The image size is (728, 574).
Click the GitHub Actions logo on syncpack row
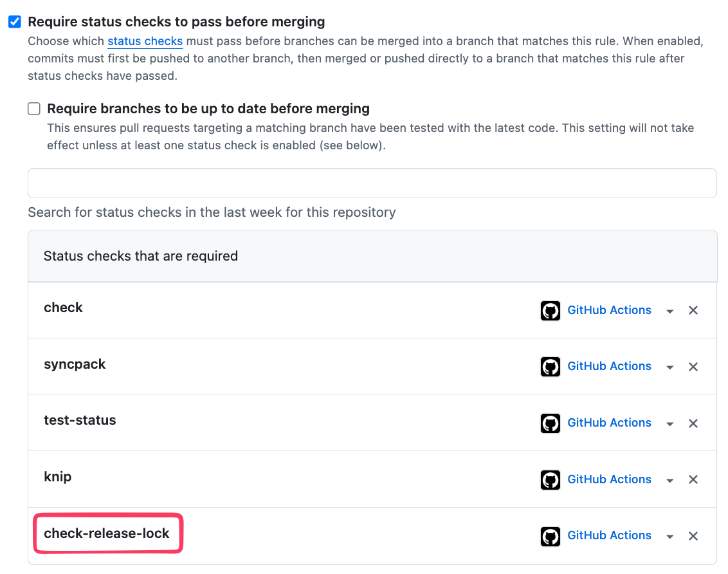[551, 366]
